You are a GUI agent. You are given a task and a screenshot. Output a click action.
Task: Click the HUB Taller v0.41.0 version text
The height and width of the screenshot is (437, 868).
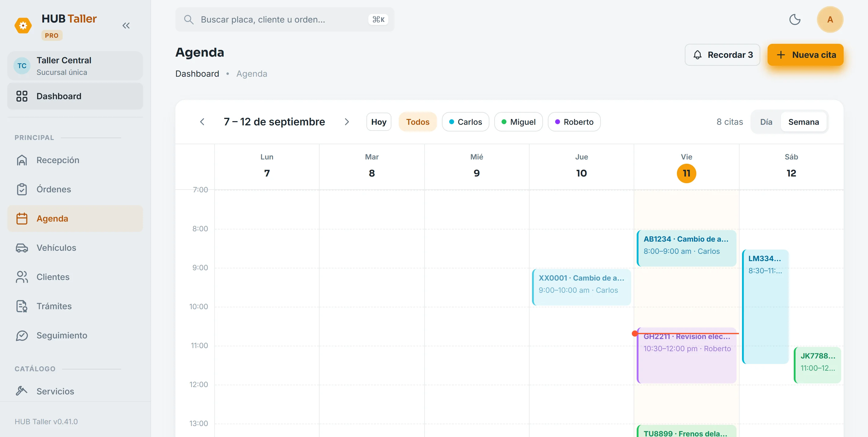46,421
